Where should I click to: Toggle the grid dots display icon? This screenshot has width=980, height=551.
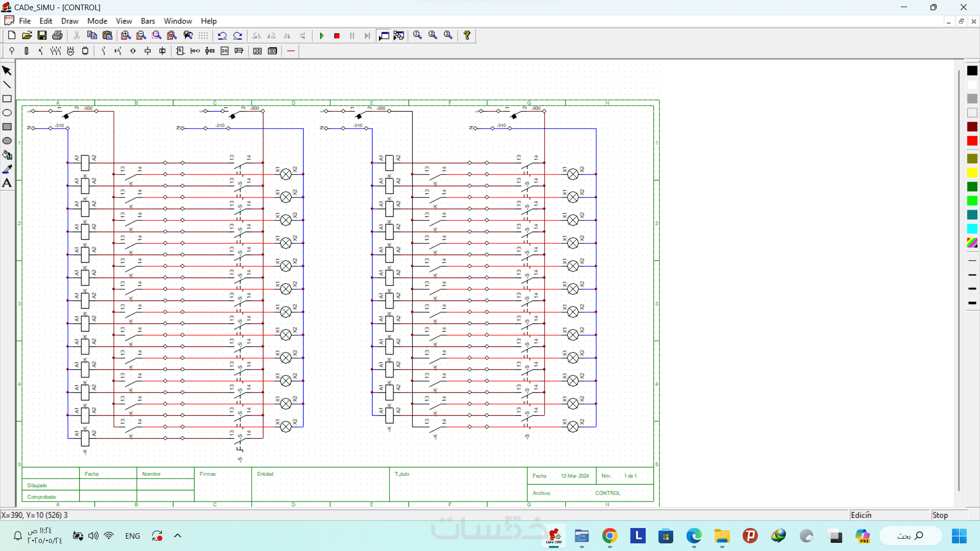click(203, 36)
